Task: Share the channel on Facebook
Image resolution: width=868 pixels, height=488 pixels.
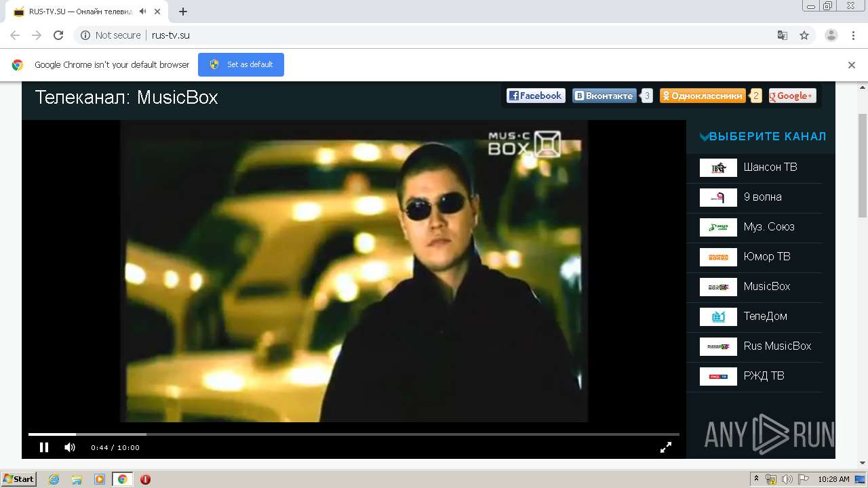Action: (x=536, y=96)
